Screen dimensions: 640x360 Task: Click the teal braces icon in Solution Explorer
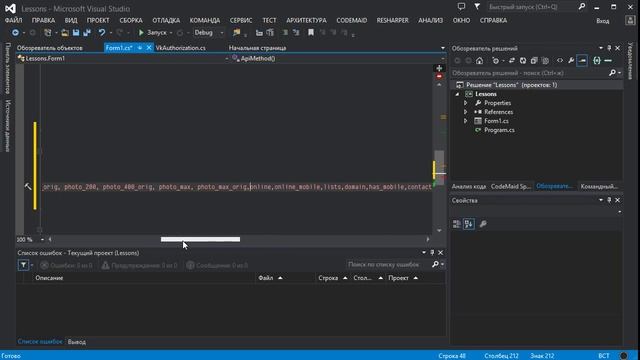(x=597, y=61)
